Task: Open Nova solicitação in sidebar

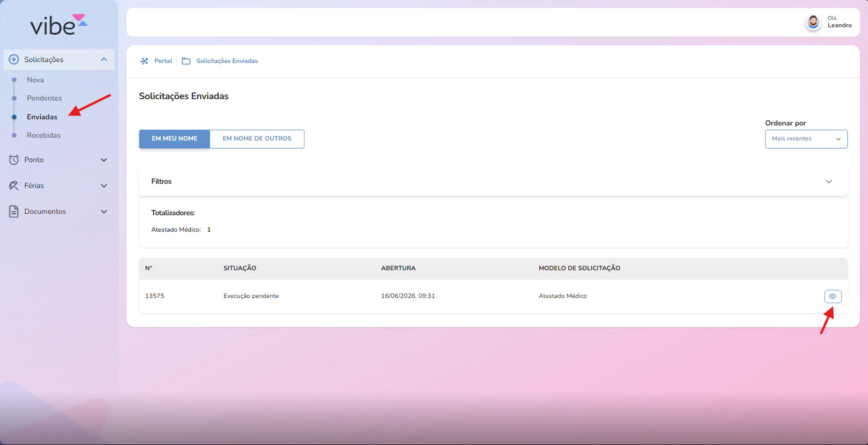Action: coord(35,80)
